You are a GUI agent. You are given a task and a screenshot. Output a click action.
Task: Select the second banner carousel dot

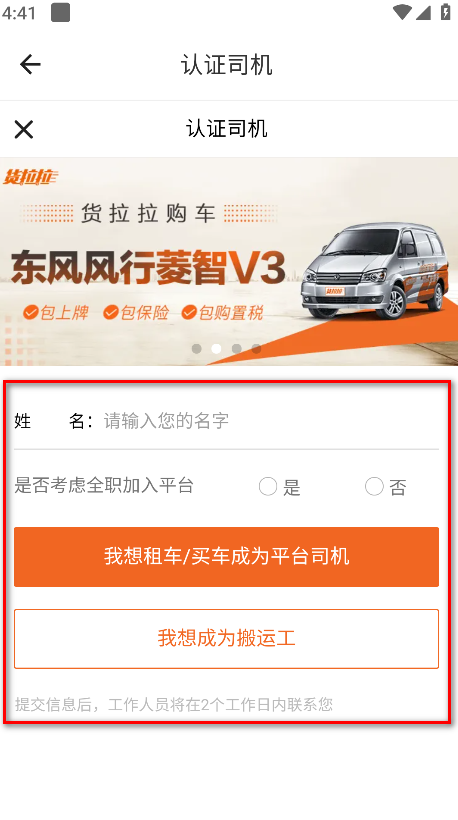tap(216, 348)
